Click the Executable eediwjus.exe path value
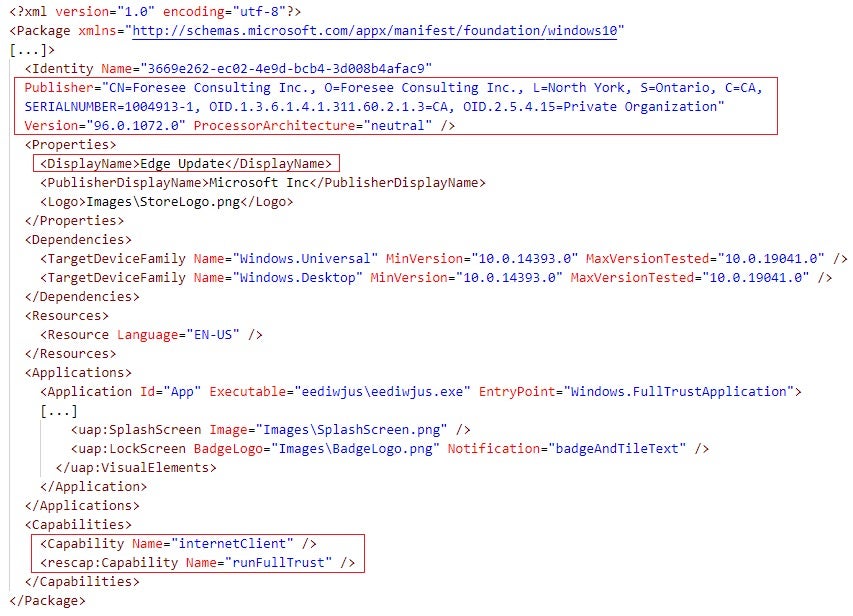Viewport: 853px width, 616px height. click(x=382, y=392)
